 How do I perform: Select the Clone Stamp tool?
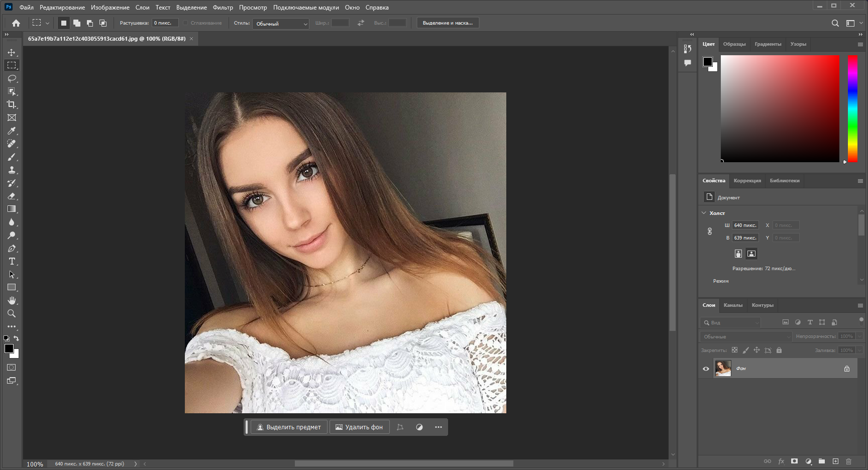(12, 170)
